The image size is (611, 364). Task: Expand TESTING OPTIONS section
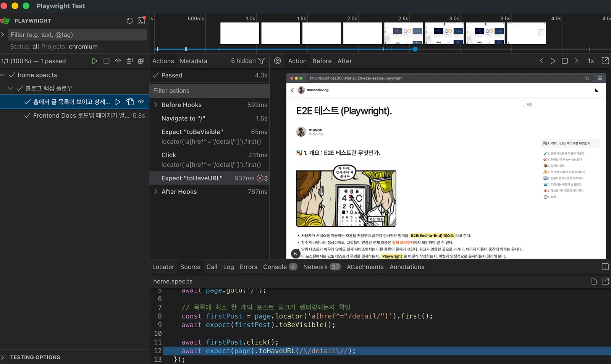tap(35, 358)
